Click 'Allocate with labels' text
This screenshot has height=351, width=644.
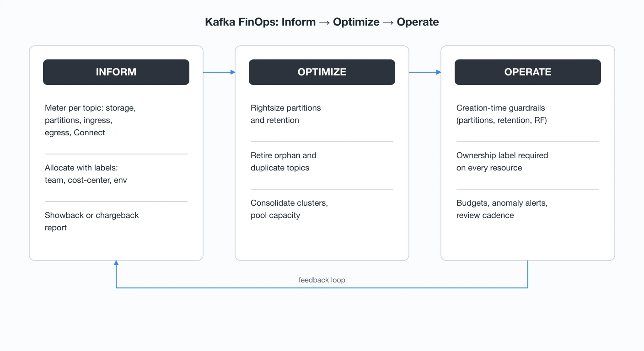(81, 168)
